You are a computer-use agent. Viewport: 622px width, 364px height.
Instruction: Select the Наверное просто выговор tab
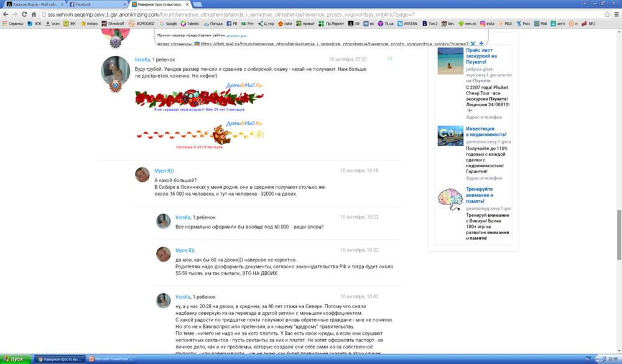(x=160, y=4)
